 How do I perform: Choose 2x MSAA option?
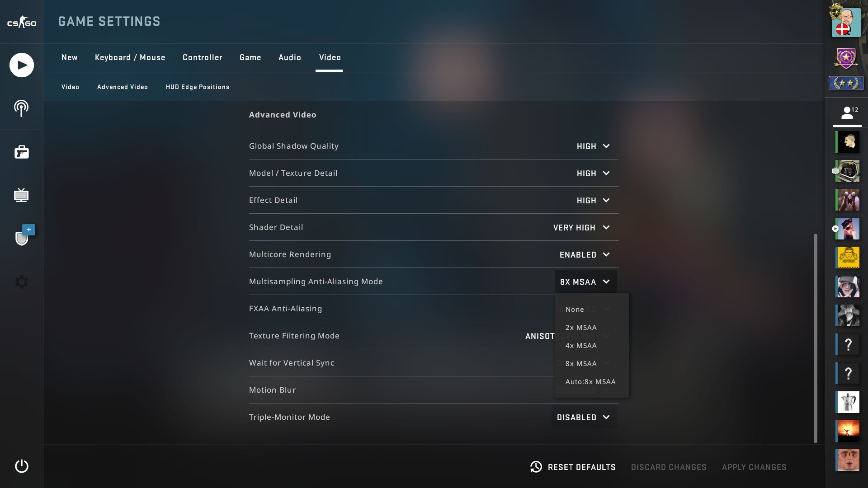591,328
